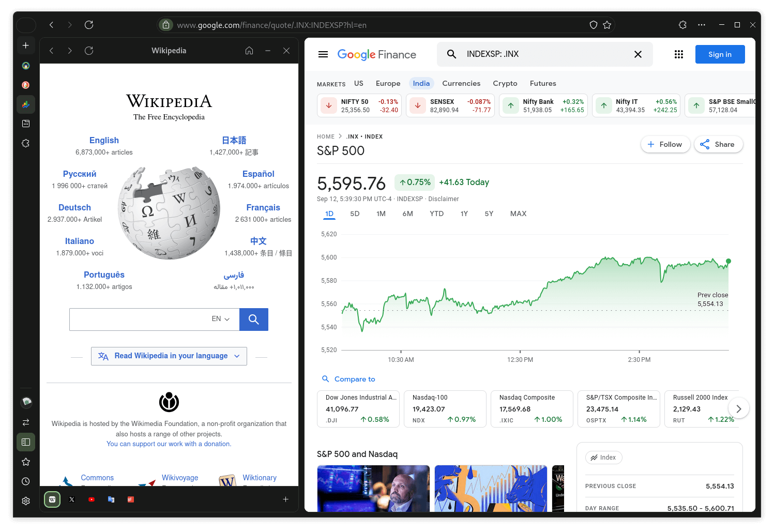774x532 pixels.
Task: Open bookmarks star icon in left sidebar
Action: [x=26, y=462]
